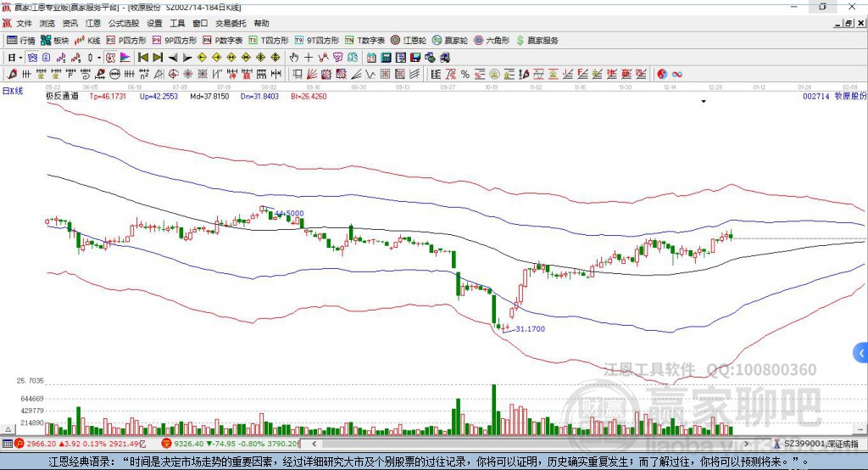Click the Tp=46.1731 value
This screenshot has height=470, width=868.
(x=108, y=97)
